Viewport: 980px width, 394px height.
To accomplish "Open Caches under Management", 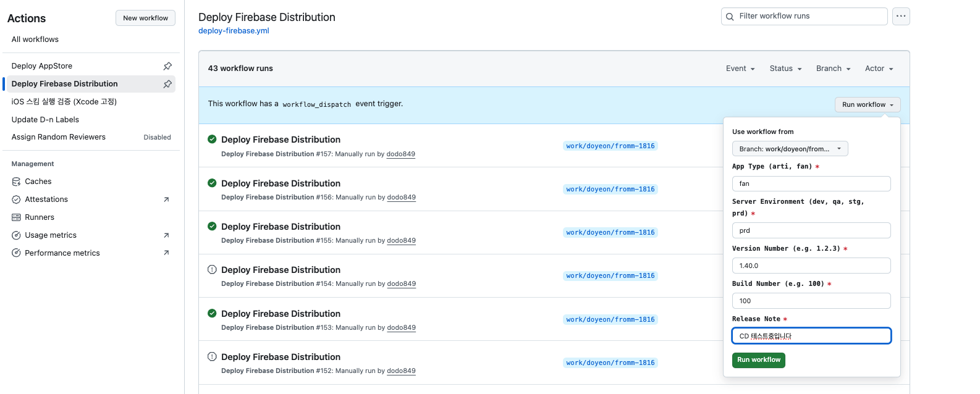I will [38, 182].
